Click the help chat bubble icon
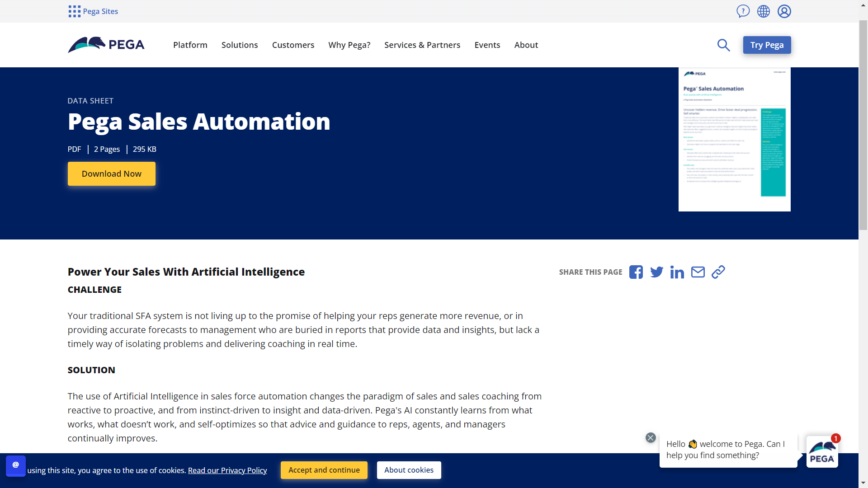The image size is (868, 488). 743,11
